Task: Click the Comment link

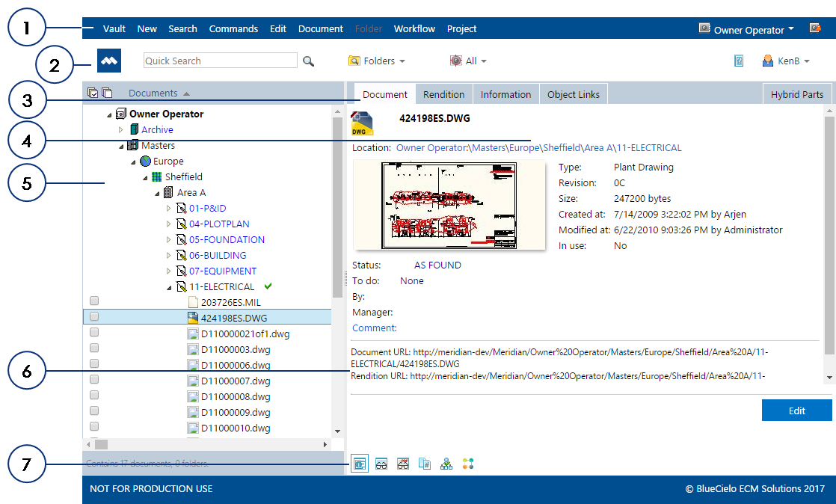Action: (374, 328)
